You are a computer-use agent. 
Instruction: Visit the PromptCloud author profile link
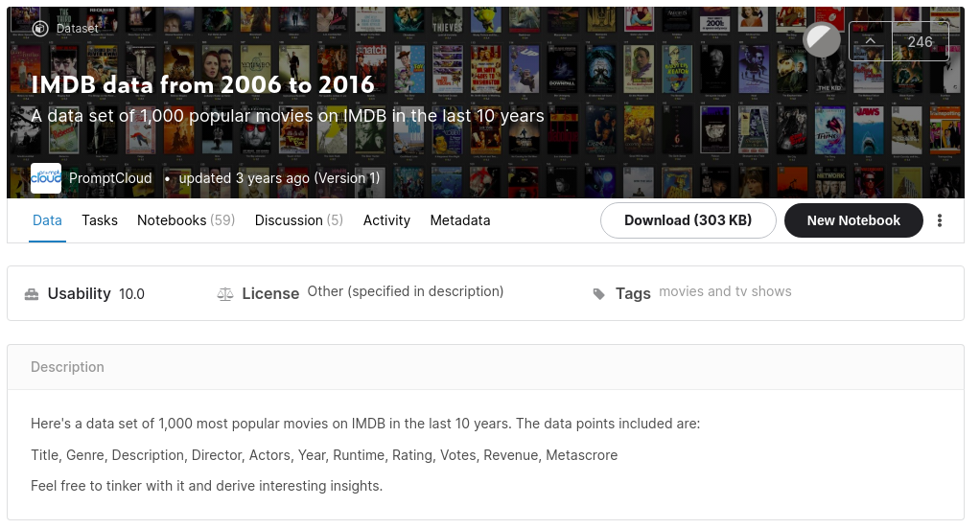tap(110, 178)
